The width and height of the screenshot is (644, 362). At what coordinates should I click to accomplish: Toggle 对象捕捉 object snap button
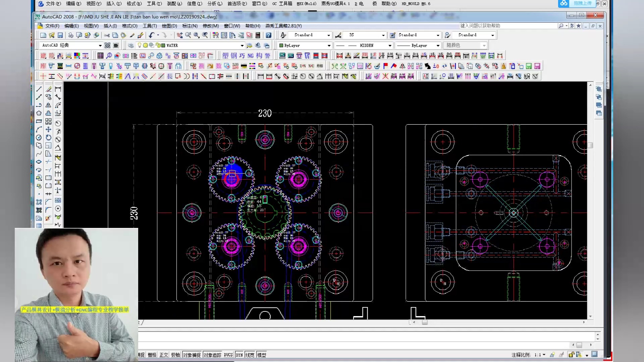click(x=192, y=355)
